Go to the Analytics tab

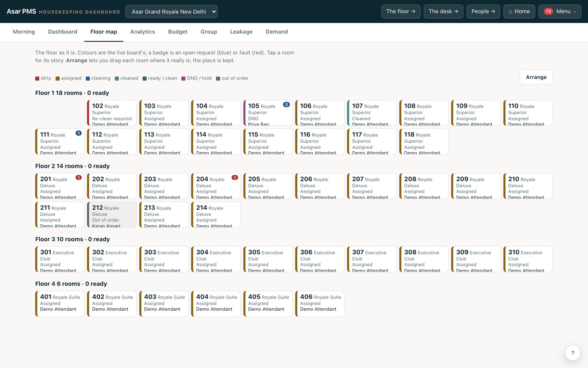pyautogui.click(x=143, y=32)
